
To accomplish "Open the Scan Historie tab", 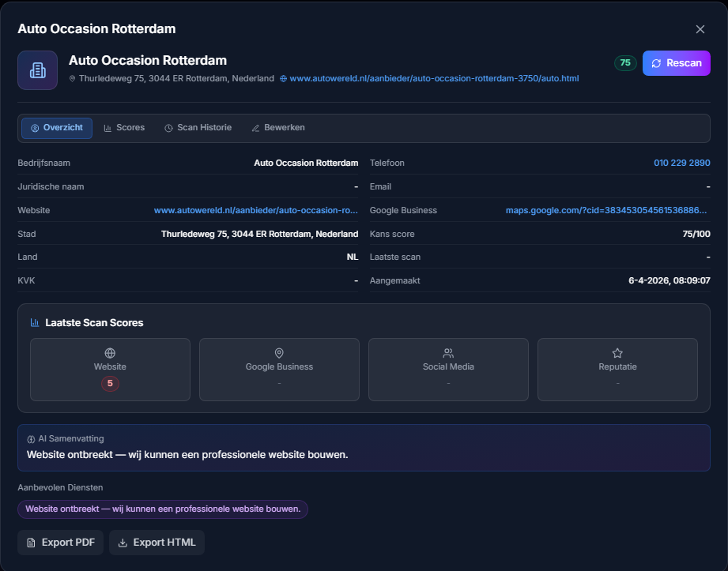I will click(x=198, y=128).
